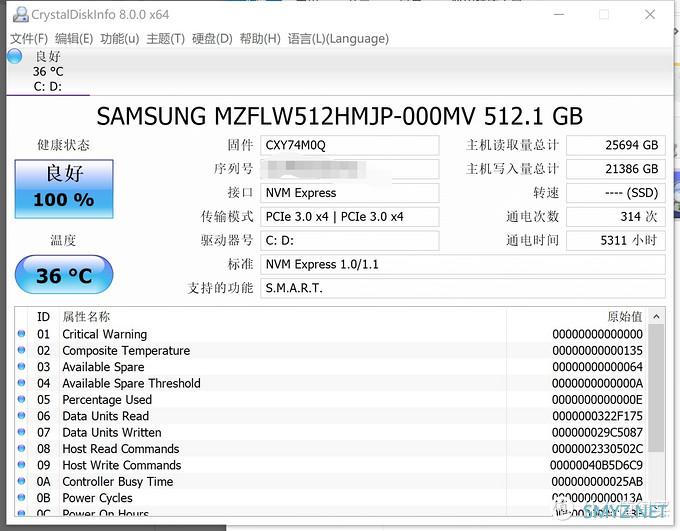Click the attribute list scrollbar thumb
The height and width of the screenshot is (531, 680).
click(656, 388)
